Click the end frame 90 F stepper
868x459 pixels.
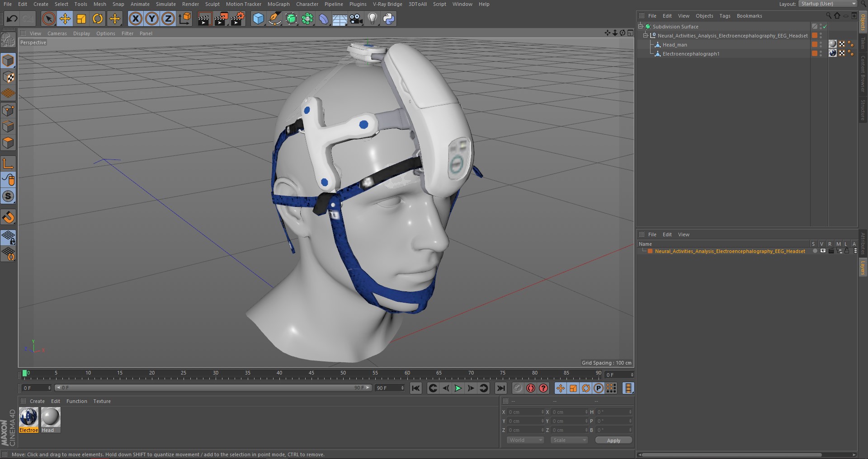coord(402,388)
